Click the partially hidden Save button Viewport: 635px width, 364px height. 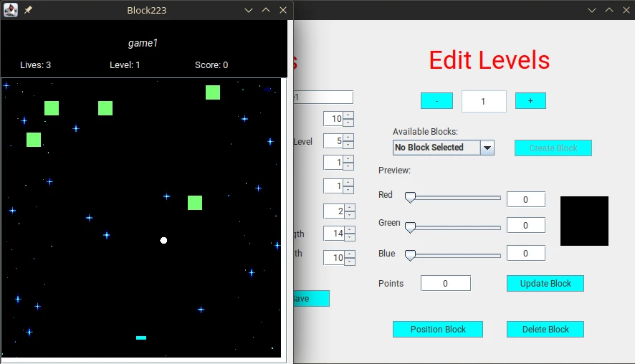[x=312, y=298]
